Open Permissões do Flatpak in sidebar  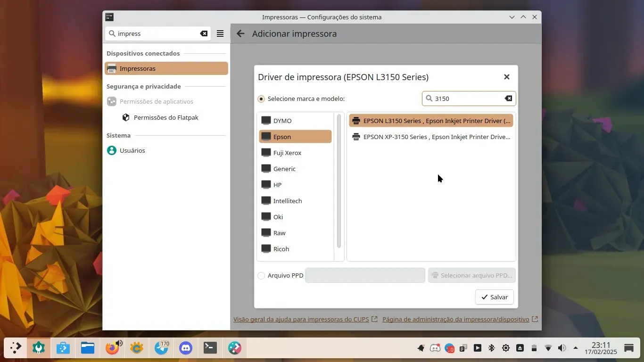pyautogui.click(x=166, y=117)
